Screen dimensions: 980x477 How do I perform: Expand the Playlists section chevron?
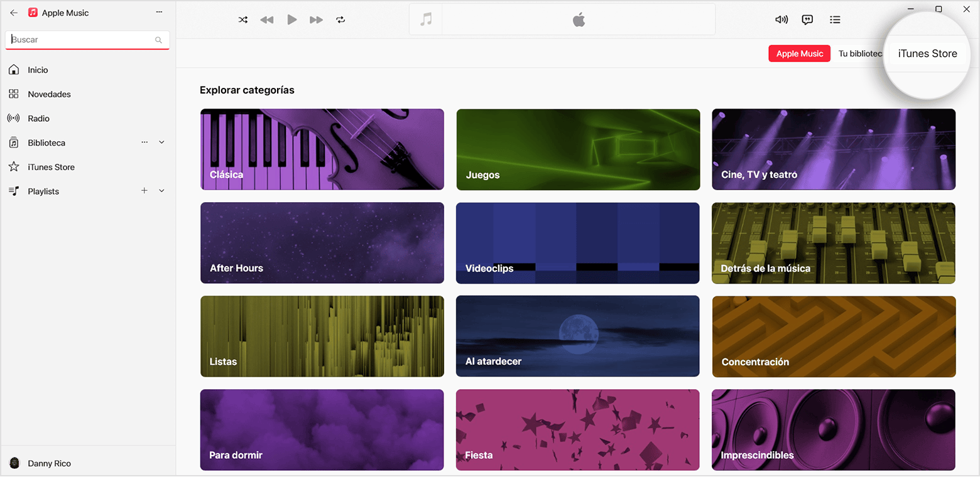[161, 191]
